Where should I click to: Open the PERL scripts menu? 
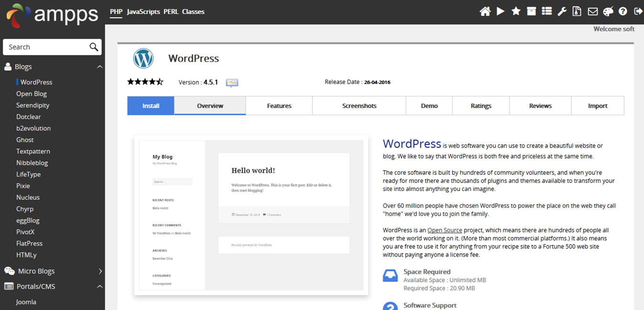(x=171, y=11)
